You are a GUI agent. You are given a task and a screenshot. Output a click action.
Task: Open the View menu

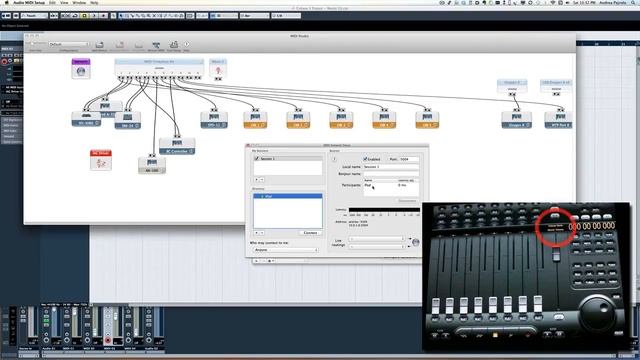pos(64,2)
